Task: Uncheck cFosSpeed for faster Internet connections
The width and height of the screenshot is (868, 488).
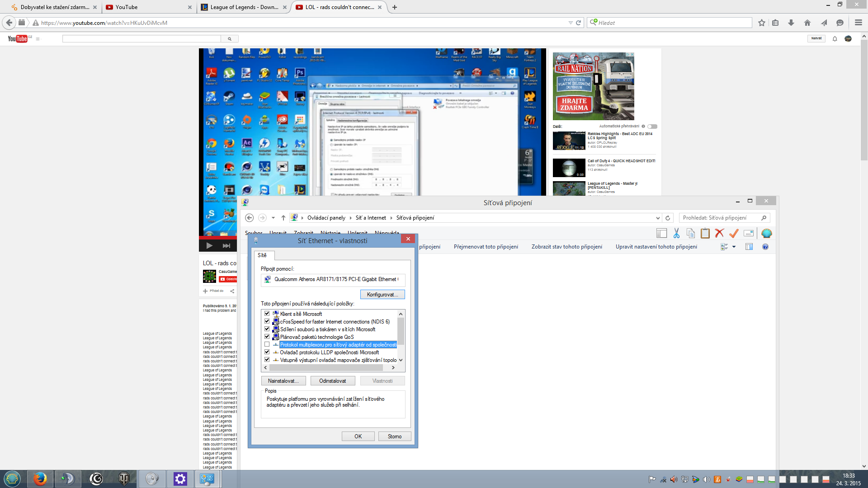Action: (x=267, y=322)
